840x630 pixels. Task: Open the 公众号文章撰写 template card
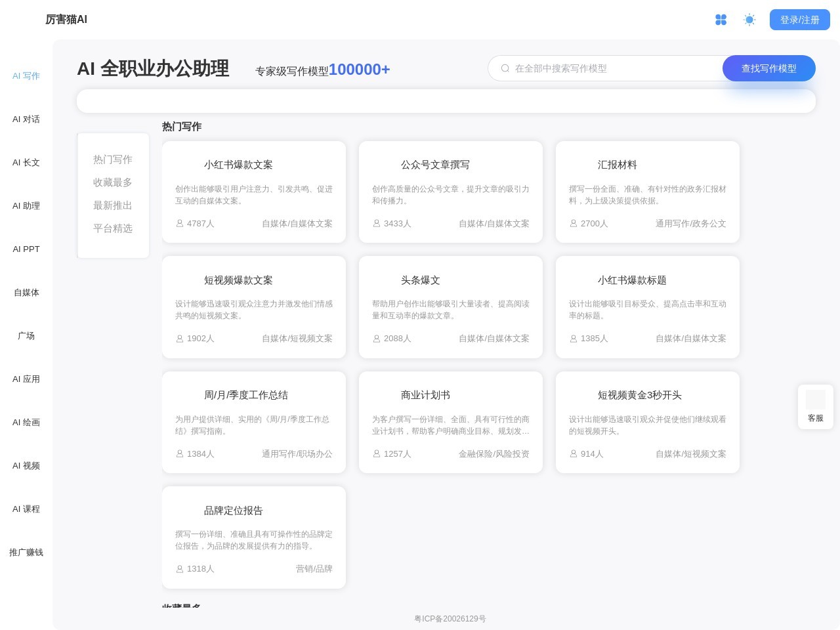tap(450, 192)
